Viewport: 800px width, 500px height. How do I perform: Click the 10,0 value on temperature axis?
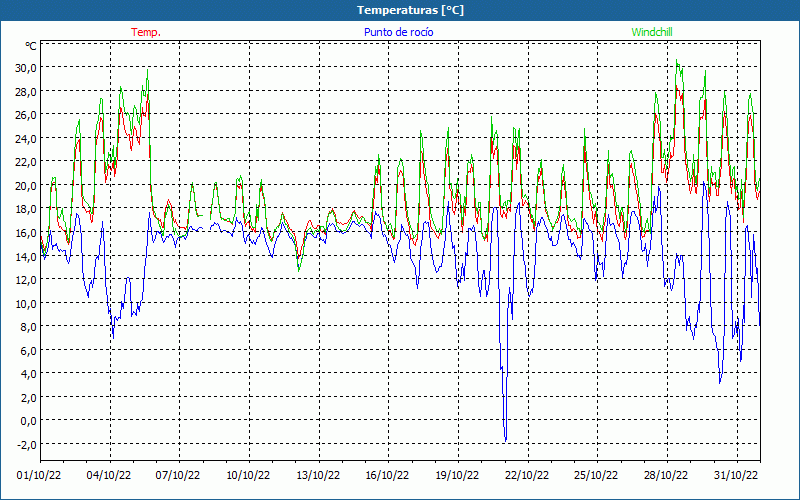tap(27, 304)
